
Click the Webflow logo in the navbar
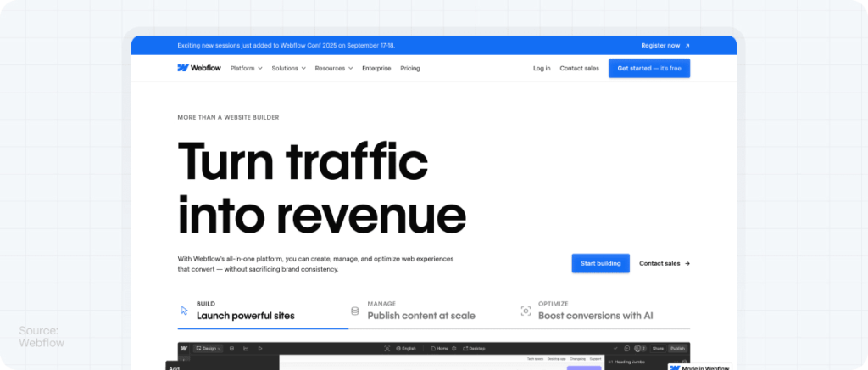pos(198,68)
